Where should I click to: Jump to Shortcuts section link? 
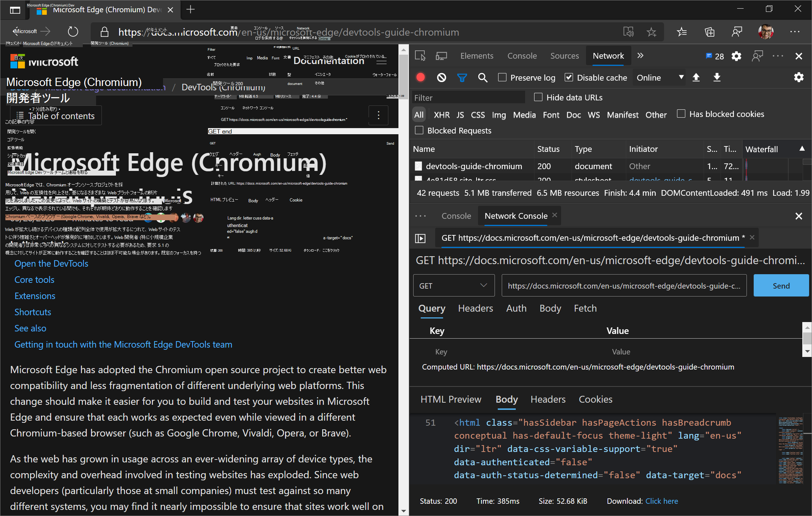(x=33, y=312)
